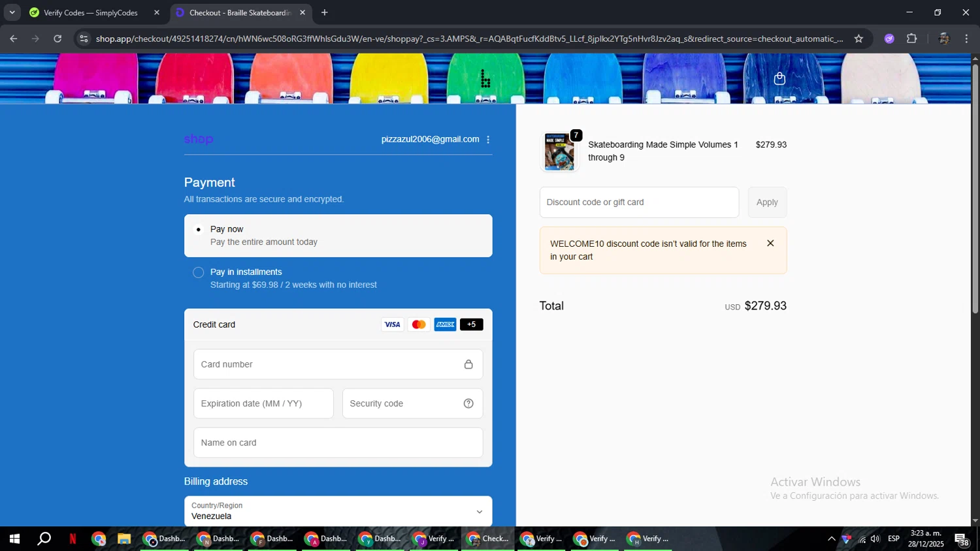Launch Netflix from the taskbar
The width and height of the screenshot is (980, 551).
73,539
